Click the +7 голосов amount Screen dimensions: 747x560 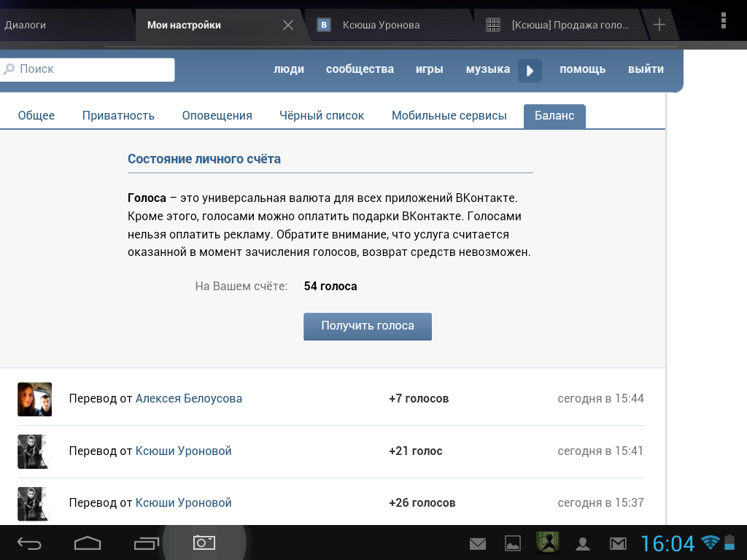419,399
